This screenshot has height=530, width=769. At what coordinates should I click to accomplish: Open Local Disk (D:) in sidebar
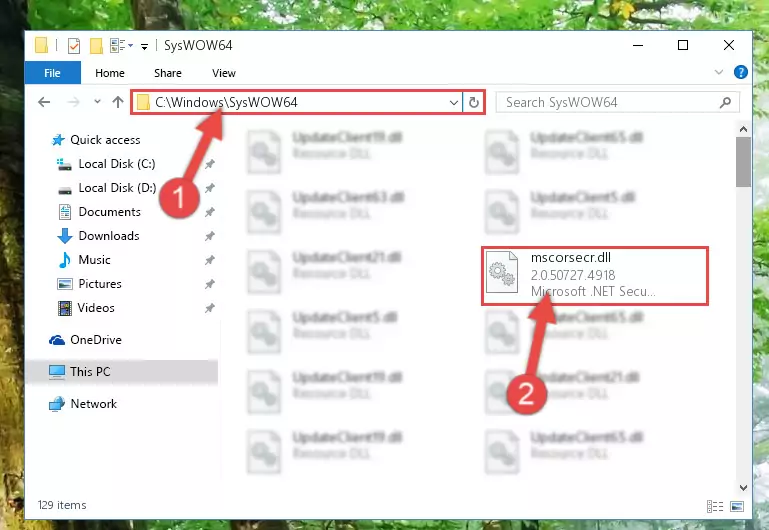point(107,188)
